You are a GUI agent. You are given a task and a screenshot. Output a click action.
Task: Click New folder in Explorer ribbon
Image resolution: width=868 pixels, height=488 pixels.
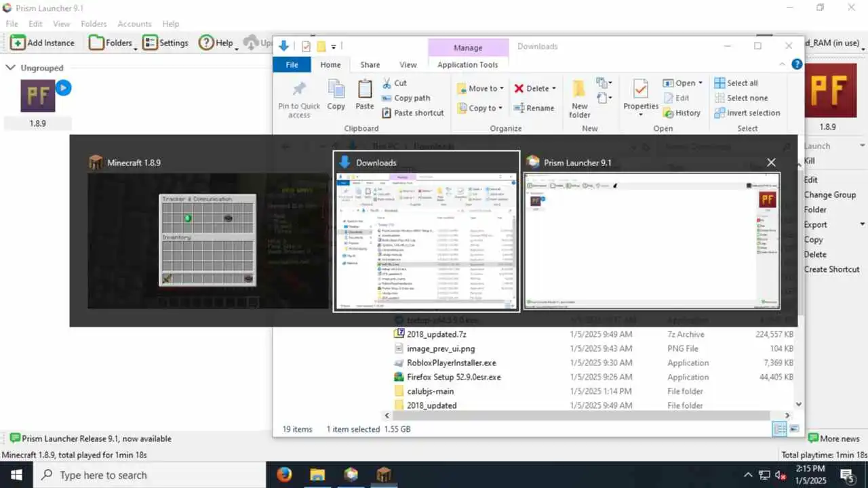(580, 100)
